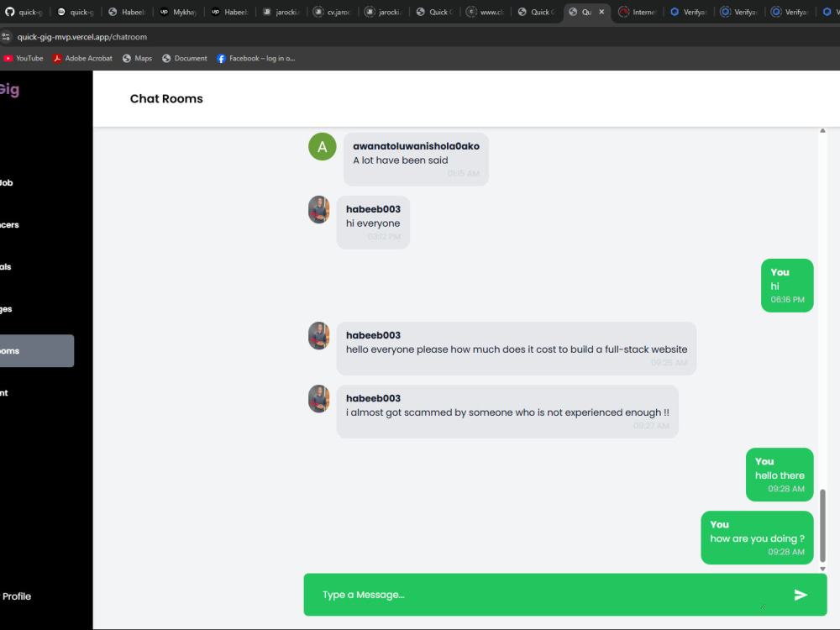The image size is (840, 630).
Task: Open habeeb003's avatar beside 'hi everyone'
Action: point(318,209)
